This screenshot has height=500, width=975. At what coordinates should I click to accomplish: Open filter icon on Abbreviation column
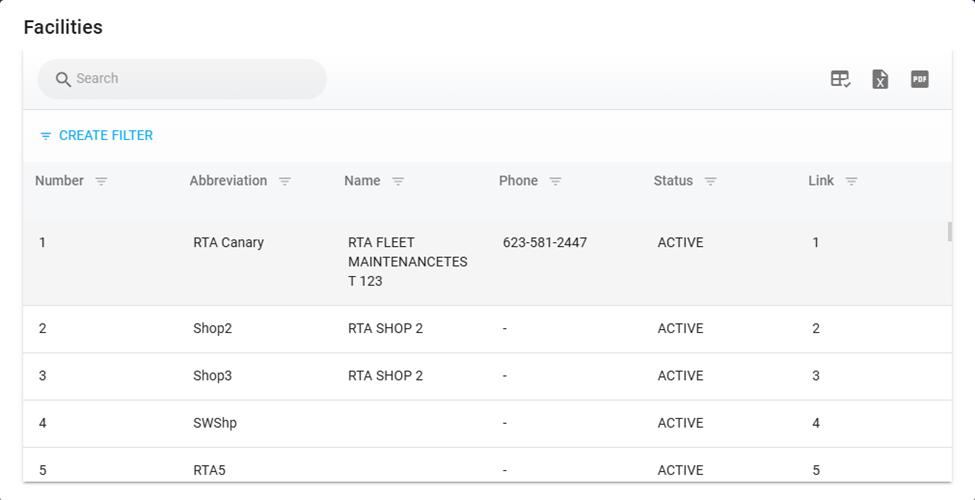pos(285,181)
